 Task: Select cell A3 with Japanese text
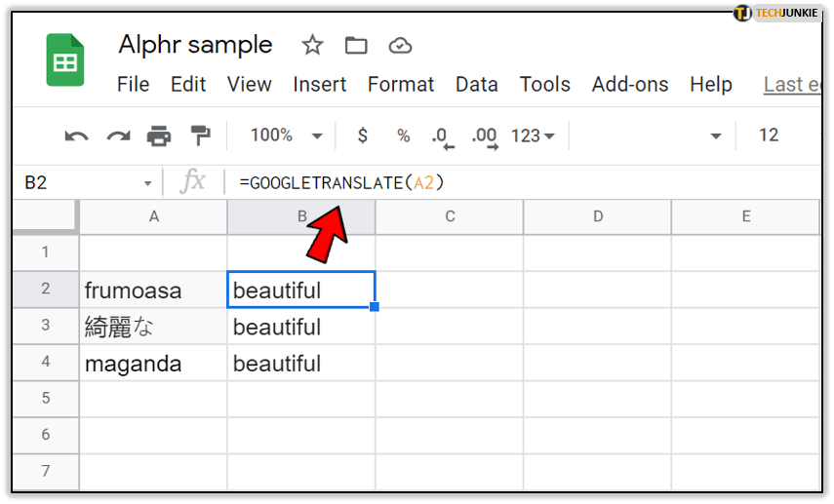pyautogui.click(x=153, y=327)
